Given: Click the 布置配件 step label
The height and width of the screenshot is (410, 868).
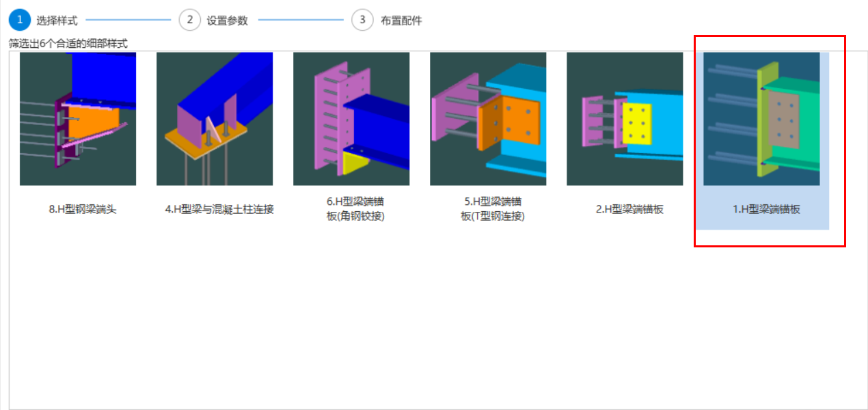Looking at the screenshot, I should tap(401, 20).
